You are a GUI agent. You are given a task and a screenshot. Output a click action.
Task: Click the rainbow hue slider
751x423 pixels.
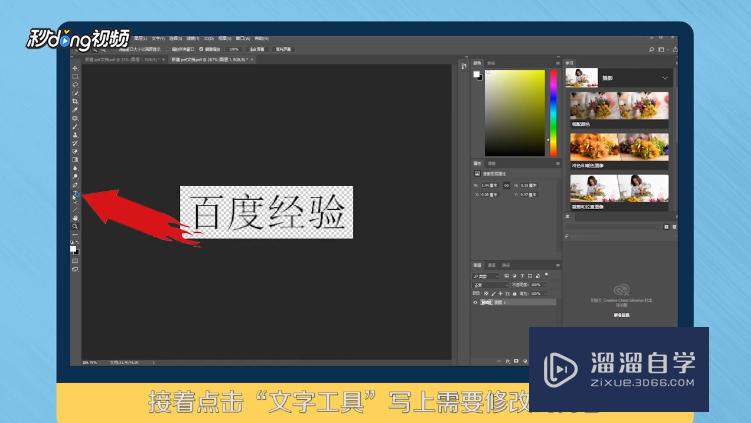[x=553, y=113]
